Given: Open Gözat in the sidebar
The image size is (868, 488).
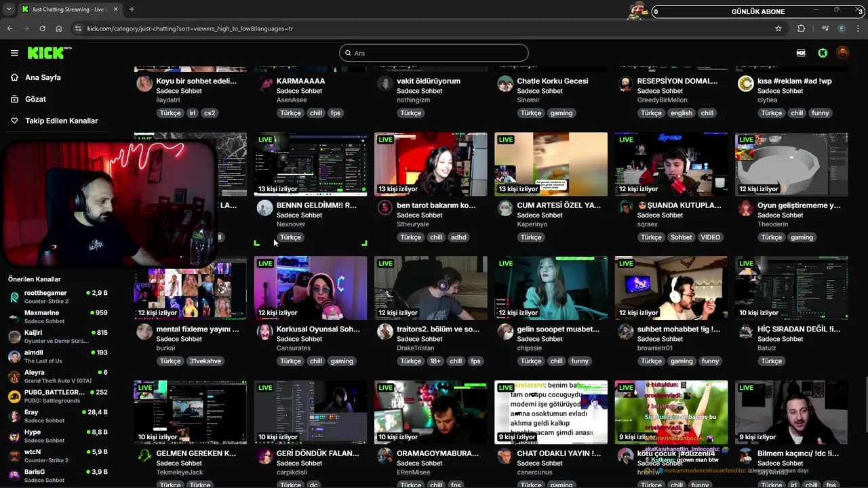Looking at the screenshot, I should pos(35,99).
